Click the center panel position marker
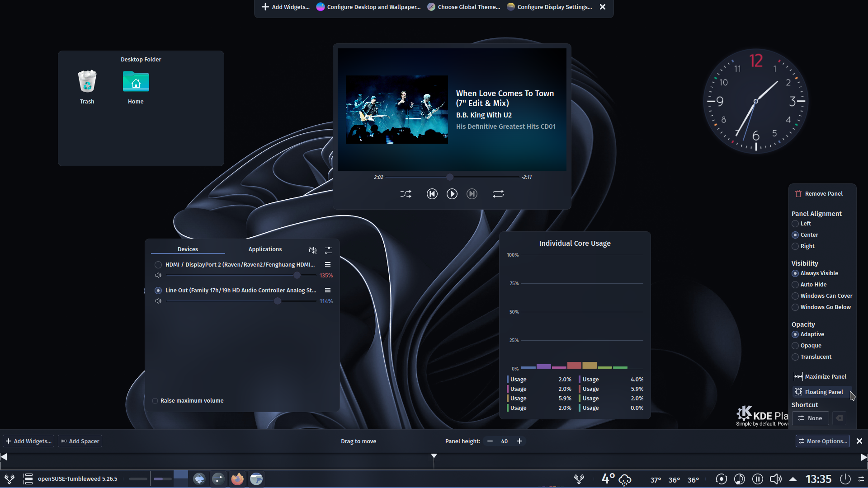The image size is (868, 488). (x=434, y=456)
